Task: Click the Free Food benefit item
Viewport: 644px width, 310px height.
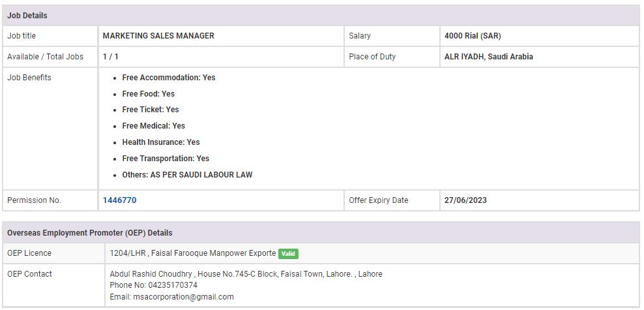Action: 148,94
